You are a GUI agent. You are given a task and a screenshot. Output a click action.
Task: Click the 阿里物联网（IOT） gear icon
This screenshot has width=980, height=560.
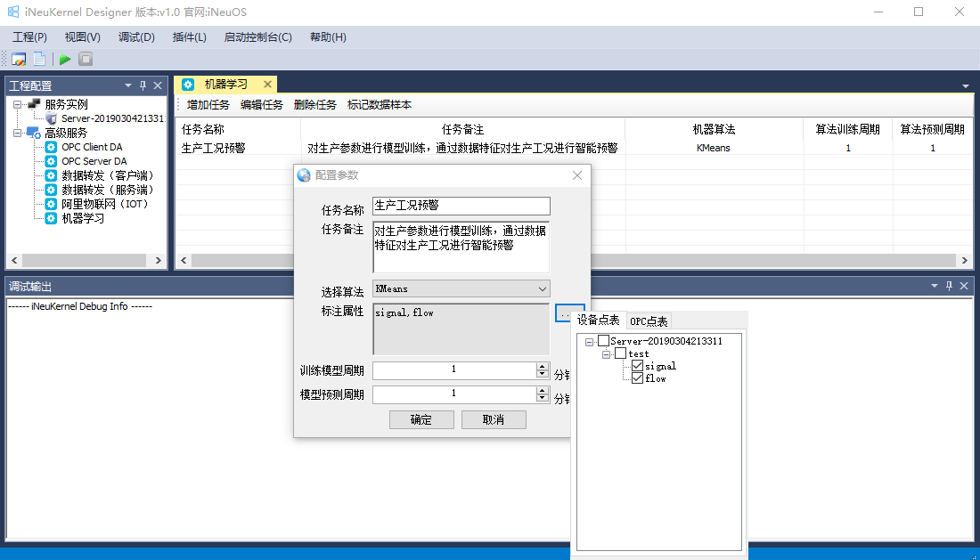click(51, 204)
